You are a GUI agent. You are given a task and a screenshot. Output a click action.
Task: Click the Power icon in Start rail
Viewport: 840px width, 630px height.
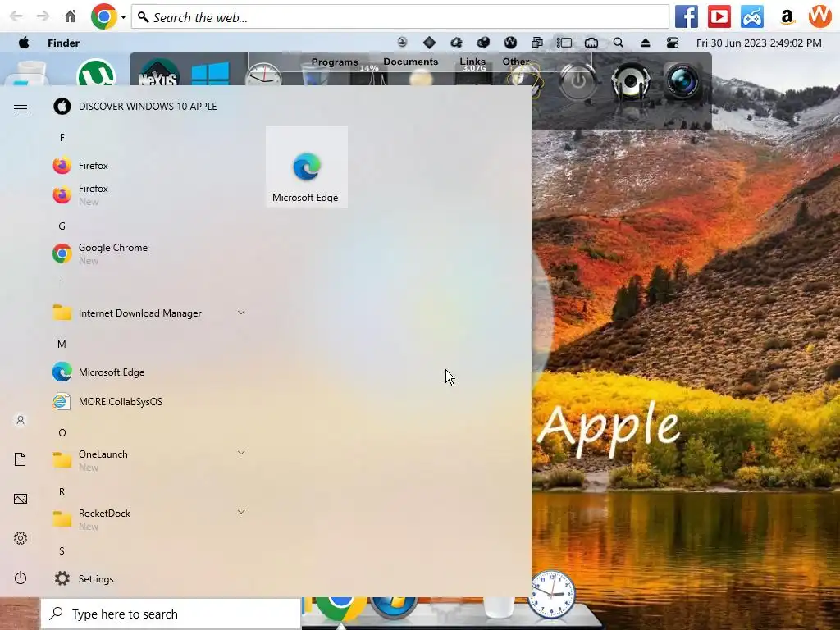coord(21,577)
